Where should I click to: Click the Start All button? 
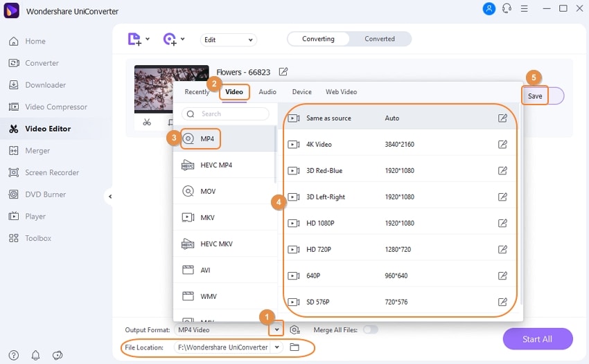click(x=538, y=339)
